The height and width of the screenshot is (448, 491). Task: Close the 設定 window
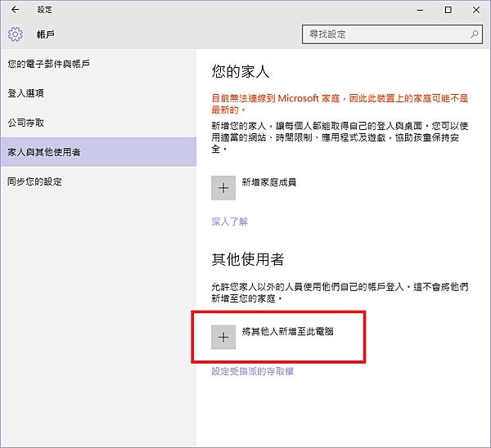click(476, 10)
